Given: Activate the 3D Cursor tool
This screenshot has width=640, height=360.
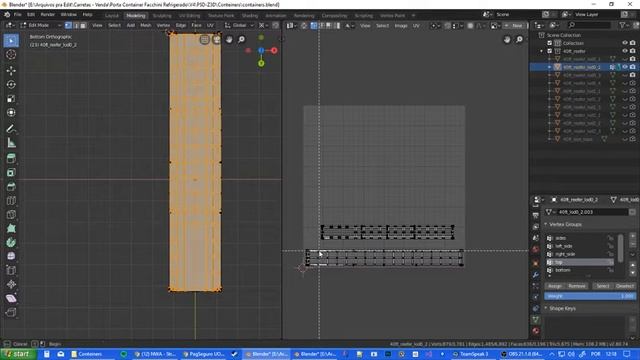Looking at the screenshot, I should pyautogui.click(x=11, y=55).
